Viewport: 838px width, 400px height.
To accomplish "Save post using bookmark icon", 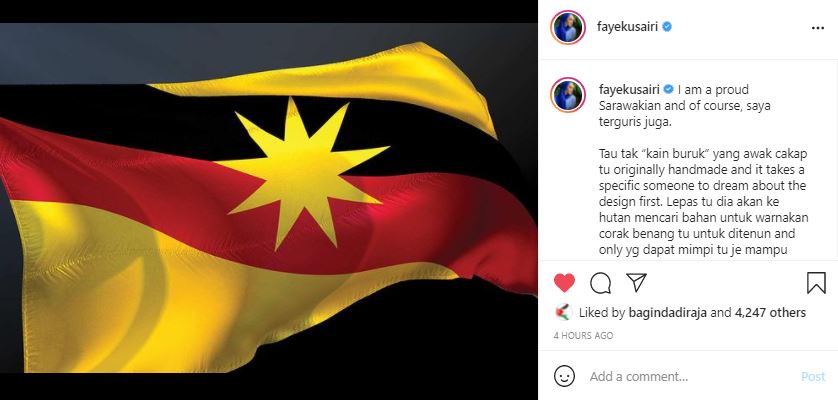I will click(816, 283).
